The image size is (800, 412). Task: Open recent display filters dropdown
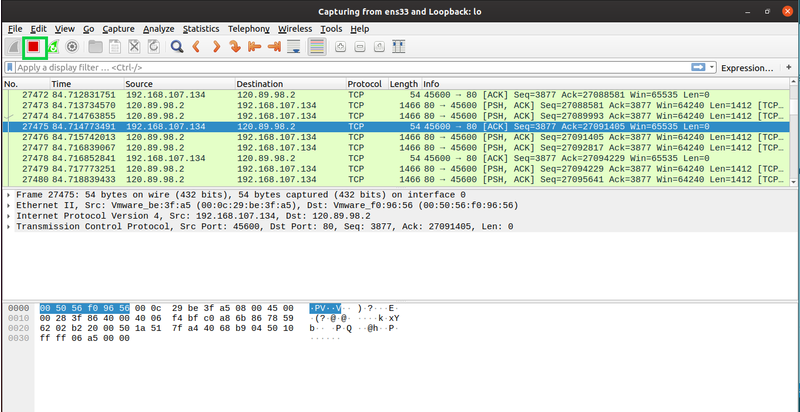pyautogui.click(x=710, y=67)
